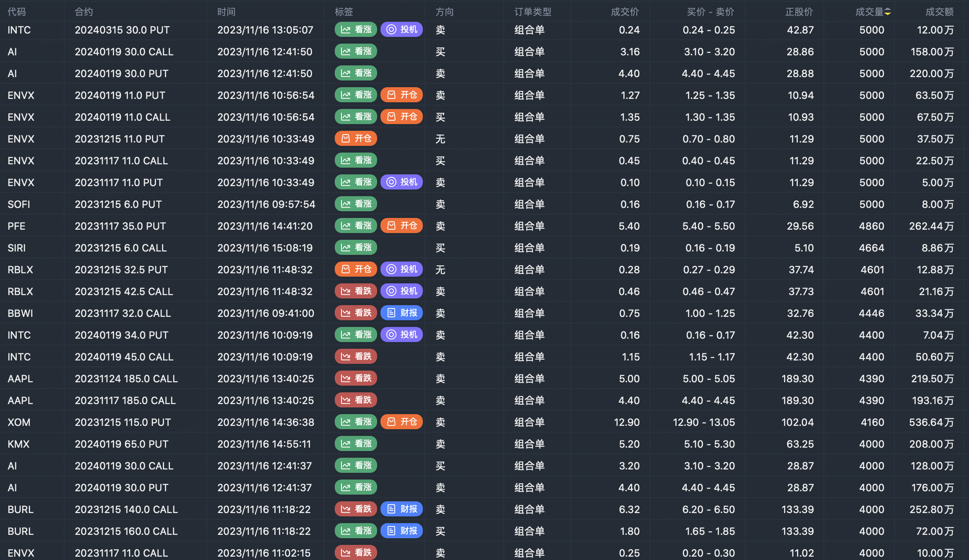969x560 pixels.
Task: Click volume value 4664
Action: [x=872, y=248]
